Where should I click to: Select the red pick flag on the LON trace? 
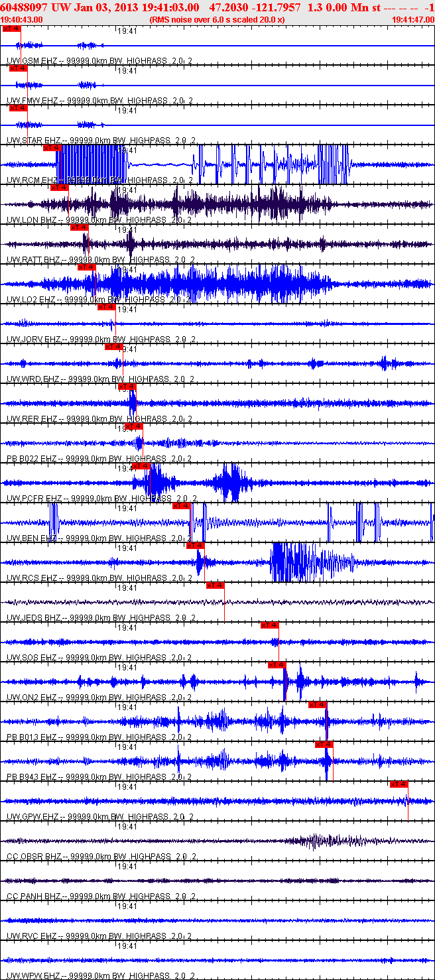click(x=59, y=187)
